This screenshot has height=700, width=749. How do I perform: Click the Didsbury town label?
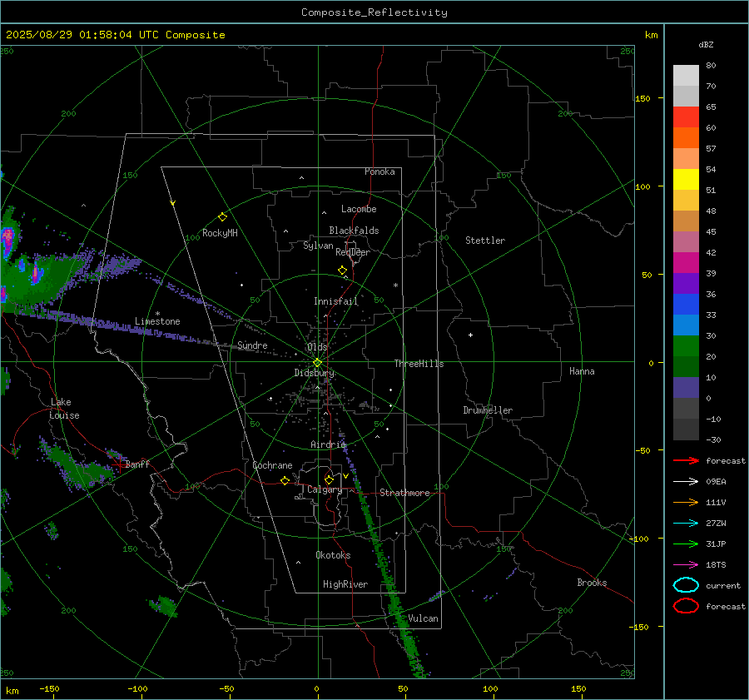[x=315, y=373]
